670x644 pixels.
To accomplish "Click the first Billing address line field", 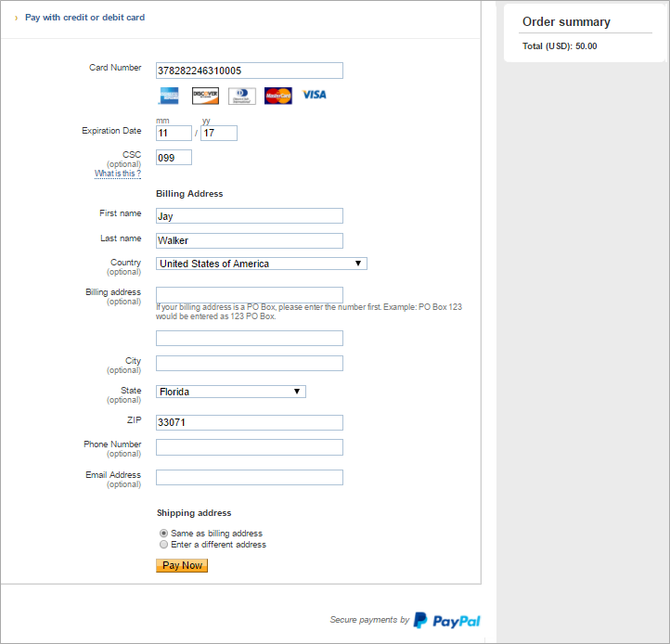I will 249,295.
